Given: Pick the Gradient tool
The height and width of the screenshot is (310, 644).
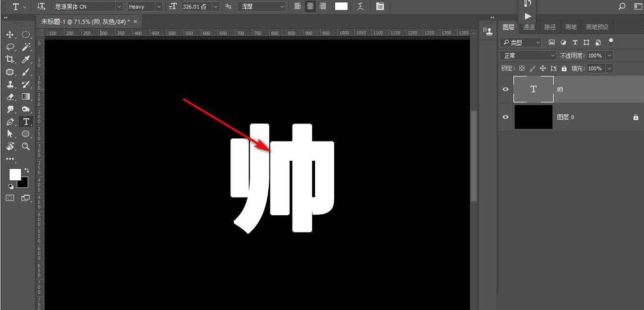Looking at the screenshot, I should (26, 97).
